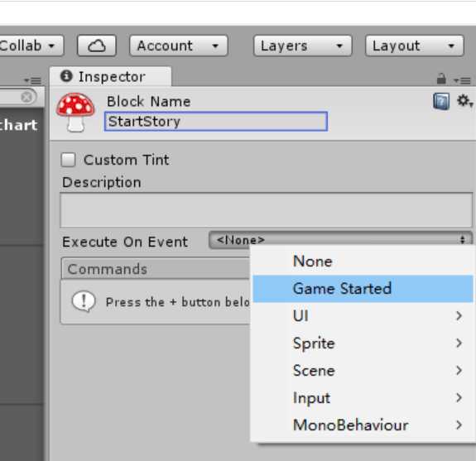Click the Block Name label

coord(149,101)
